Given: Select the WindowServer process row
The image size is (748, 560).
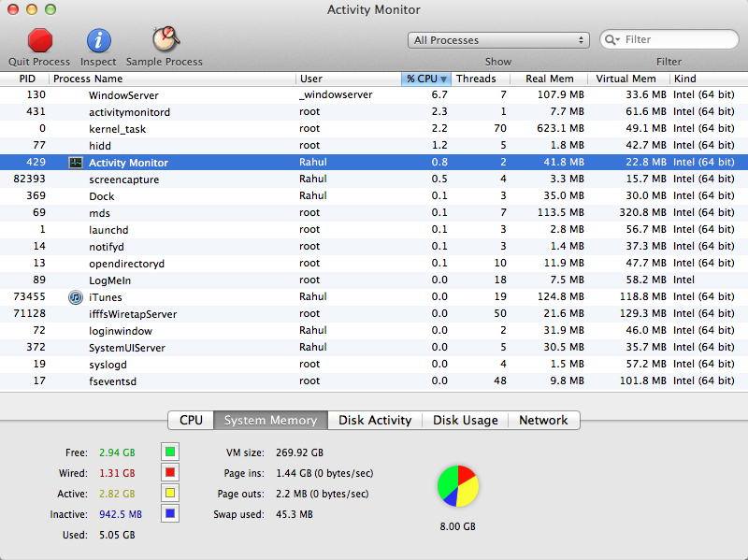Looking at the screenshot, I should coord(374,95).
